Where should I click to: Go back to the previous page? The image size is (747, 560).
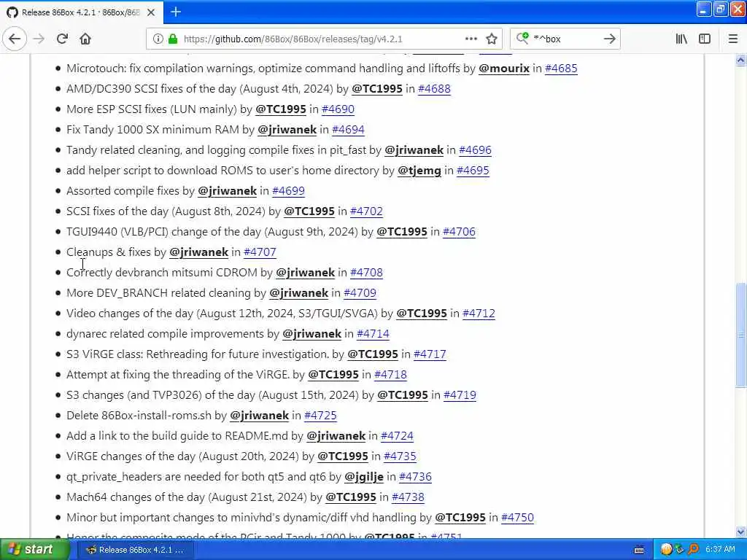pyautogui.click(x=15, y=39)
